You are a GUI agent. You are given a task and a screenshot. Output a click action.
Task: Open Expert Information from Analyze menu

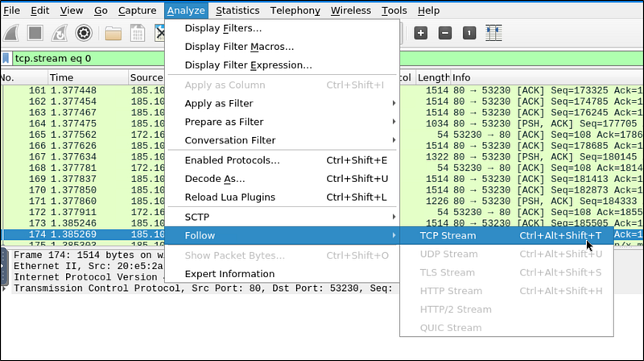pos(229,274)
